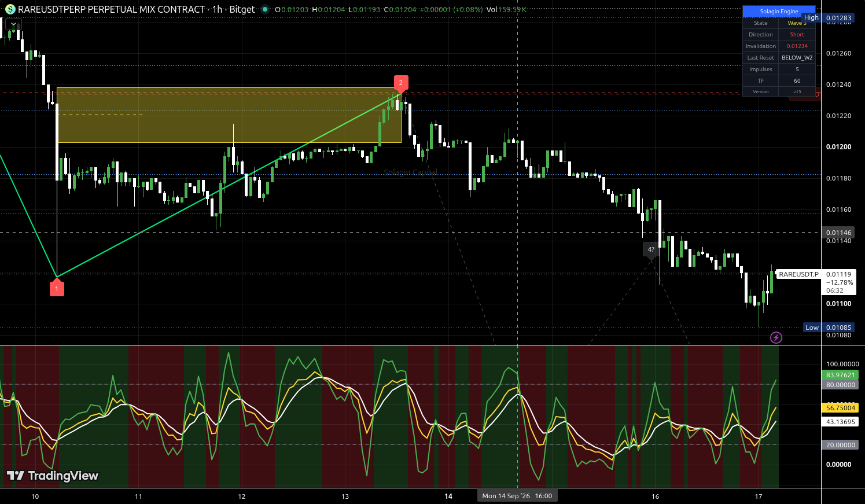Click the TF value 60
This screenshot has height=504, width=865.
point(797,81)
